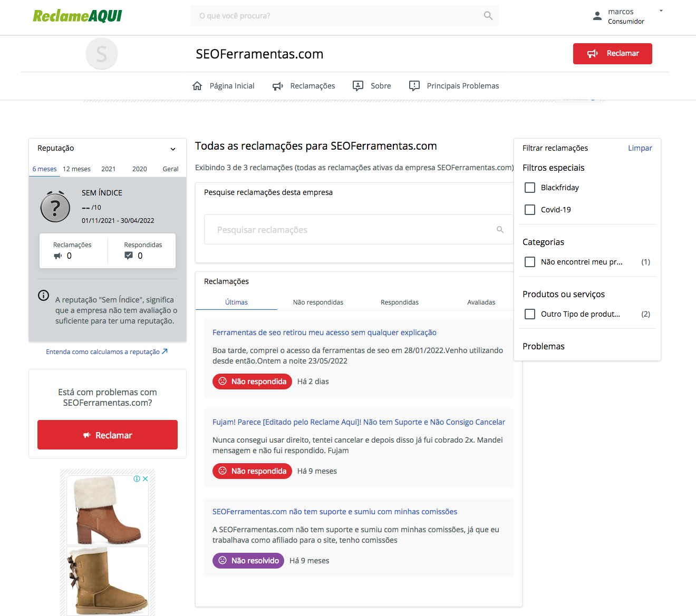Click the magnifier icon in top search bar
The height and width of the screenshot is (616, 696).
click(x=488, y=16)
